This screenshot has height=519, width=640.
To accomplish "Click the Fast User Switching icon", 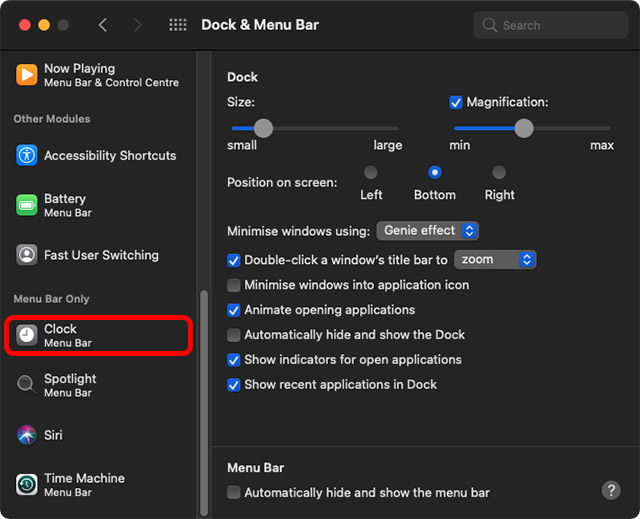I will click(27, 255).
